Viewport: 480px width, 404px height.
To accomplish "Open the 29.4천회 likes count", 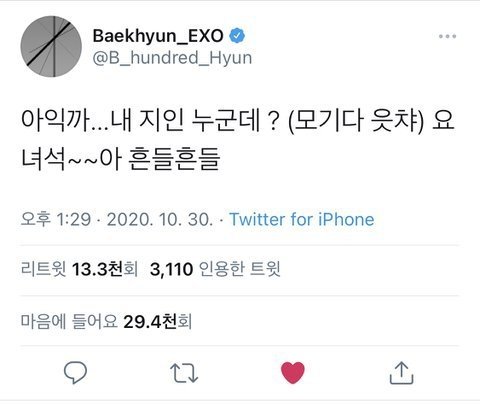I will click(x=157, y=322).
